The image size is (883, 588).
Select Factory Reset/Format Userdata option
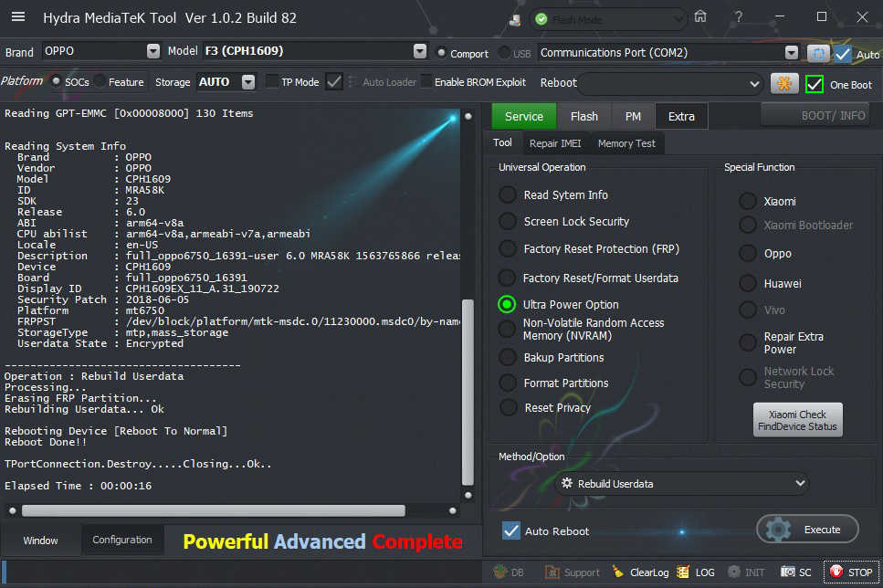click(x=508, y=278)
